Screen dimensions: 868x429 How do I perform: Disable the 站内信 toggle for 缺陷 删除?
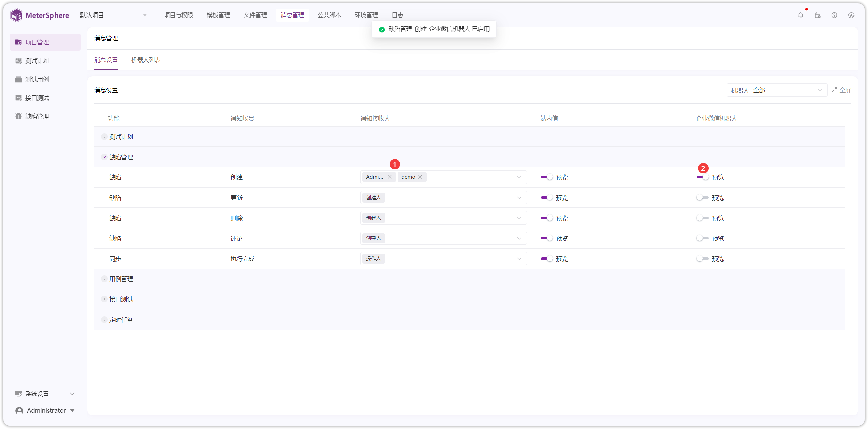coord(547,218)
